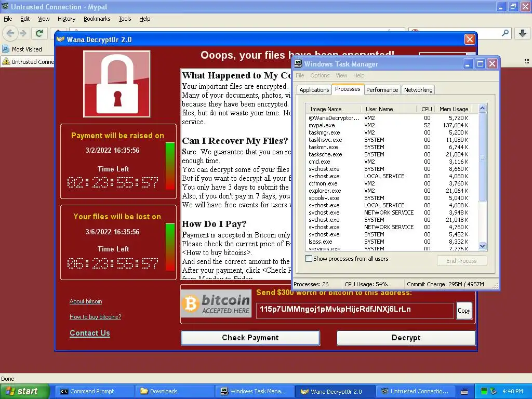Sort by CPU column header
Viewport: 532px width, 399px height.
point(426,109)
